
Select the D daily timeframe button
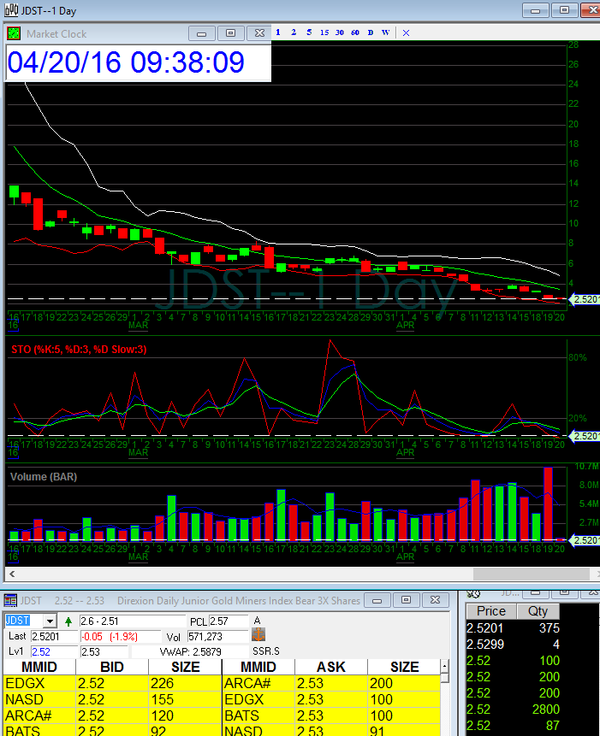point(371,33)
